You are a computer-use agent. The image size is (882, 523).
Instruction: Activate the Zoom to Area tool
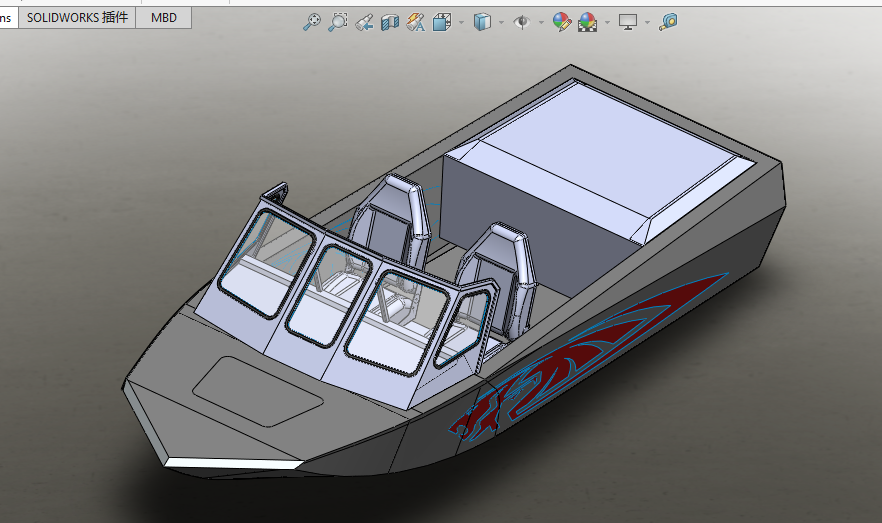338,21
